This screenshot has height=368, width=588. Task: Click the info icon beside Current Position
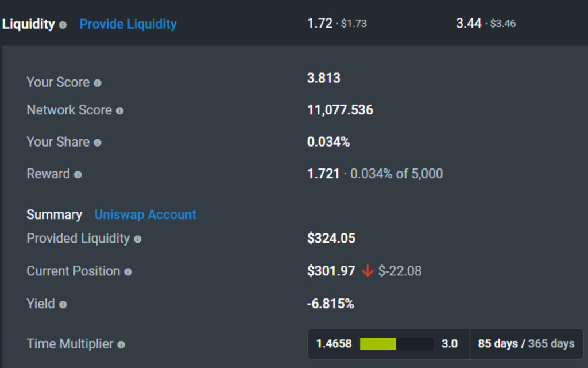pyautogui.click(x=128, y=272)
